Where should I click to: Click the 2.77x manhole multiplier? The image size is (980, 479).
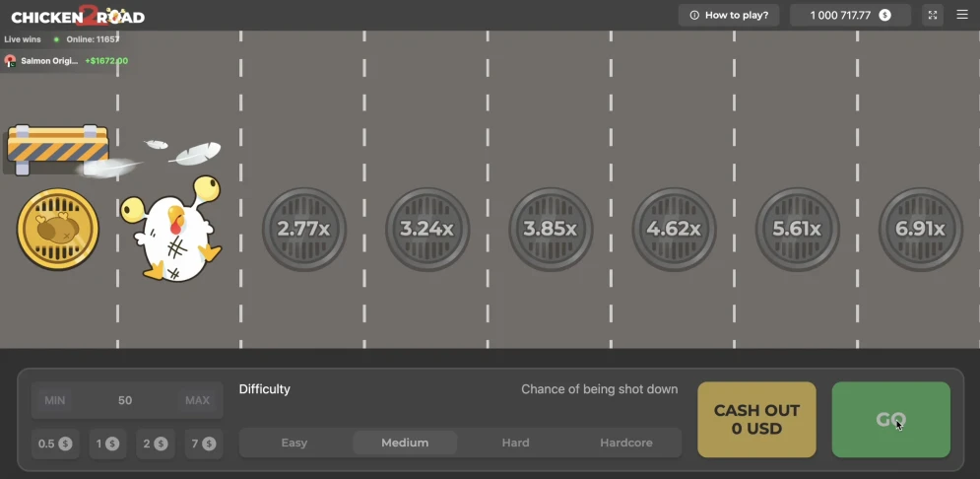(304, 230)
